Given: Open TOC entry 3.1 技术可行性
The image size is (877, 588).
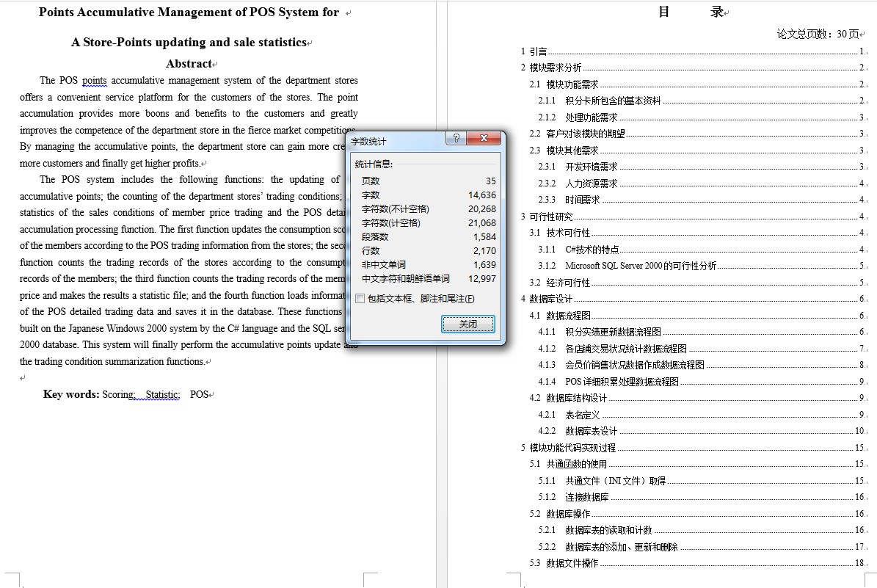Looking at the screenshot, I should coord(697,233).
